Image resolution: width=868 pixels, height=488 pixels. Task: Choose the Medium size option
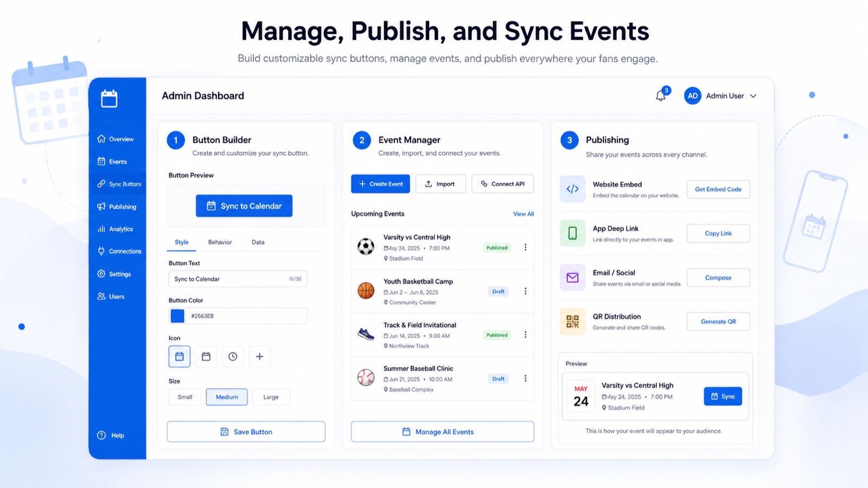[x=227, y=397]
